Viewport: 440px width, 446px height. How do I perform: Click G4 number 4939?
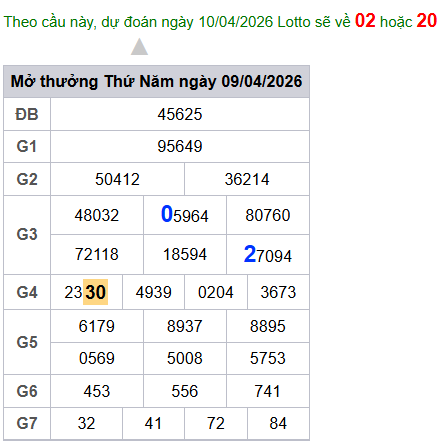(153, 293)
